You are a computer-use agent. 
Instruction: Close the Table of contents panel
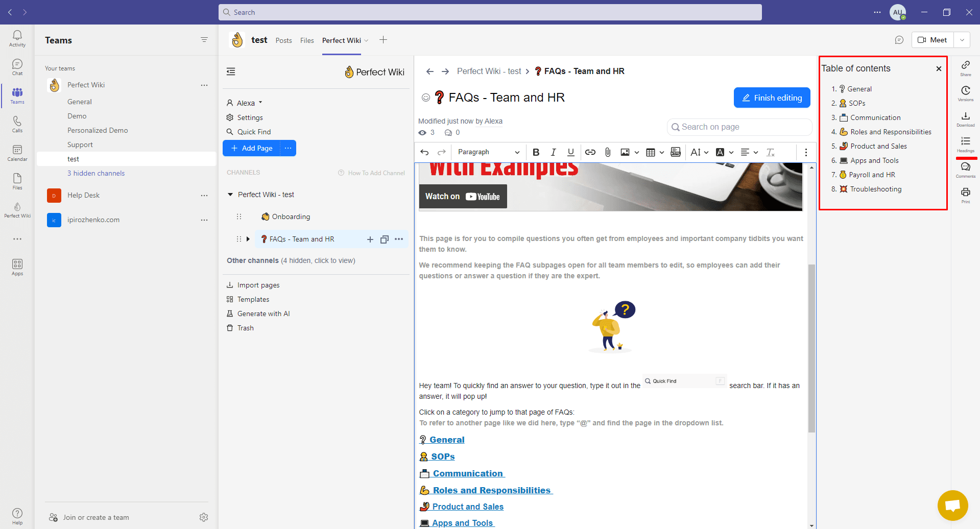[939, 68]
